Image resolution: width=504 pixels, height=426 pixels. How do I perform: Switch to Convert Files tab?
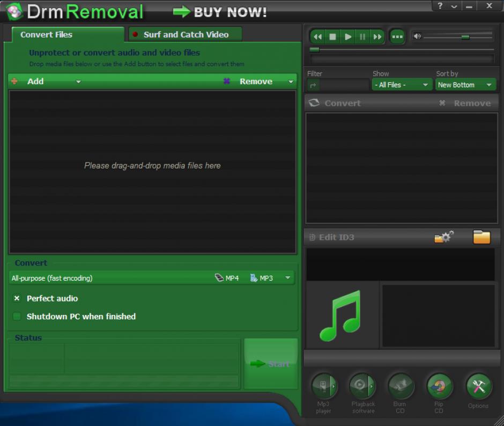coord(68,34)
